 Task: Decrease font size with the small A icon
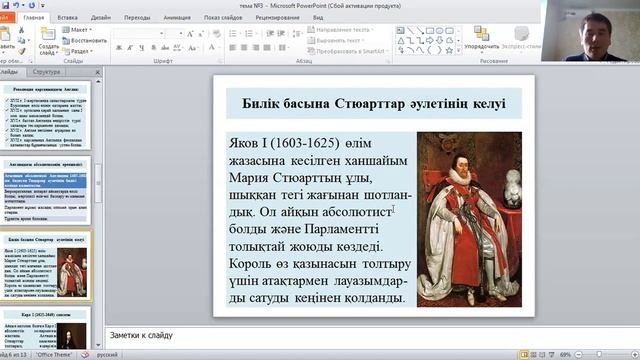click(200, 34)
